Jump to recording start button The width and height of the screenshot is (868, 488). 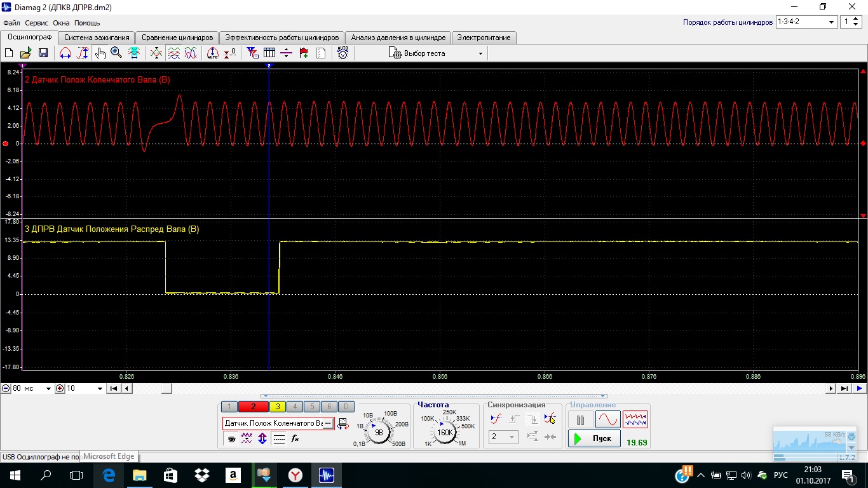click(113, 388)
